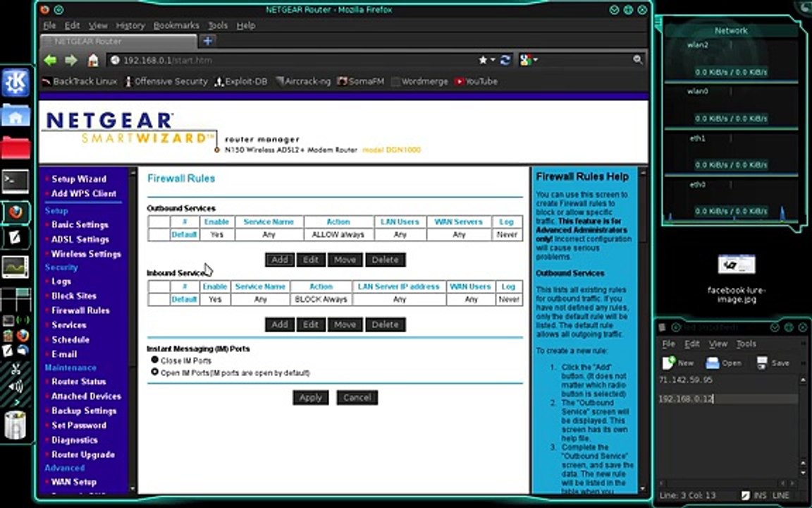This screenshot has width=812, height=508.
Task: Switch to the text editor task in dock
Action: coord(16,238)
